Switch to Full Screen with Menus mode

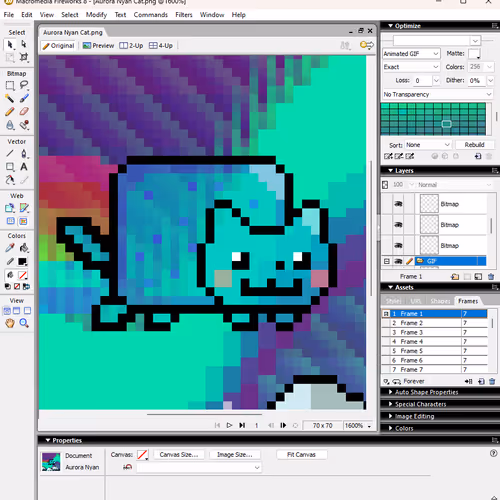(x=17, y=311)
